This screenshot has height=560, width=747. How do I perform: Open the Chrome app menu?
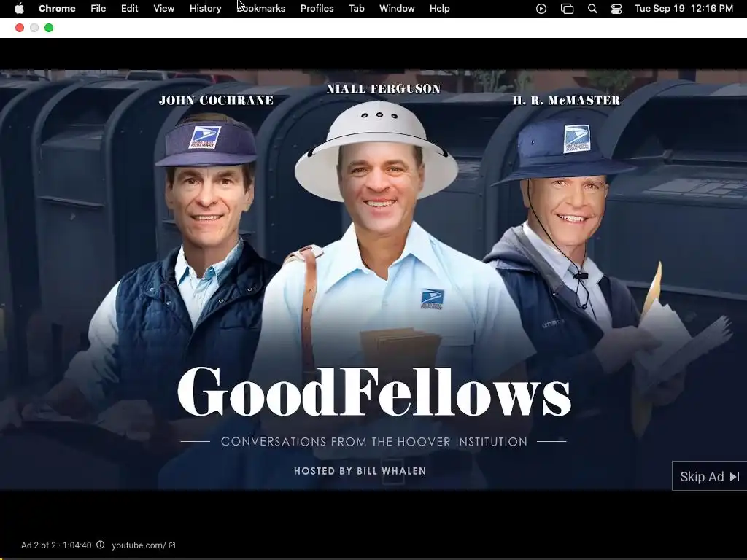point(57,9)
